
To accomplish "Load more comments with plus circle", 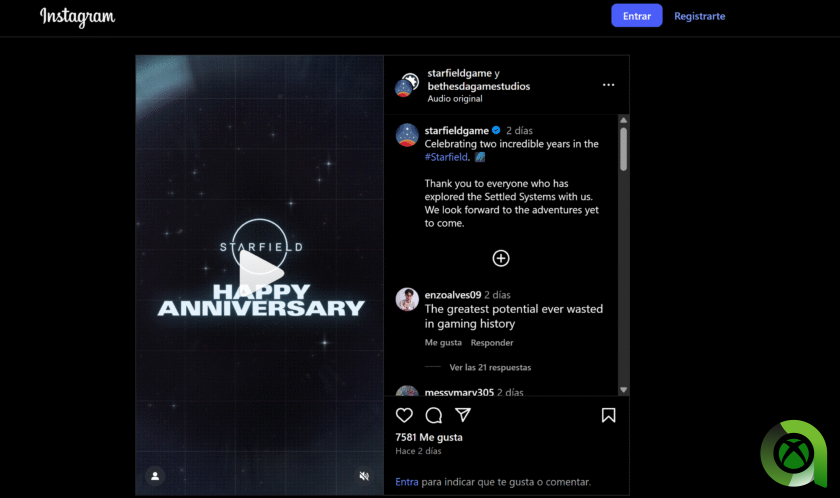I will [501, 258].
